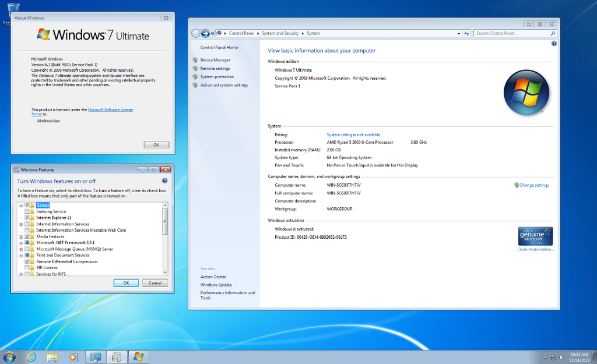This screenshot has width=597, height=364.
Task: Open help in the Windows Features dialog
Action: coord(164,181)
